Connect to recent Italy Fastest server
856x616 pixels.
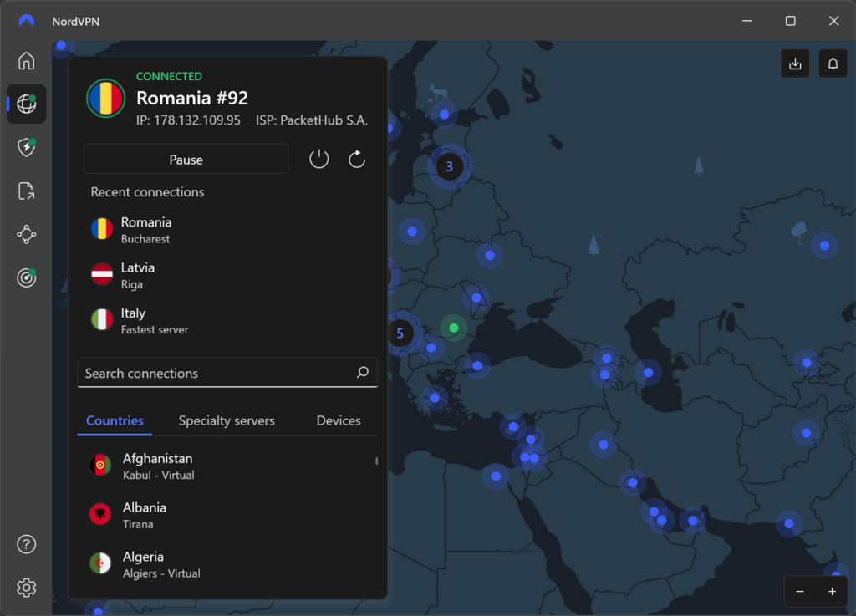click(x=227, y=321)
